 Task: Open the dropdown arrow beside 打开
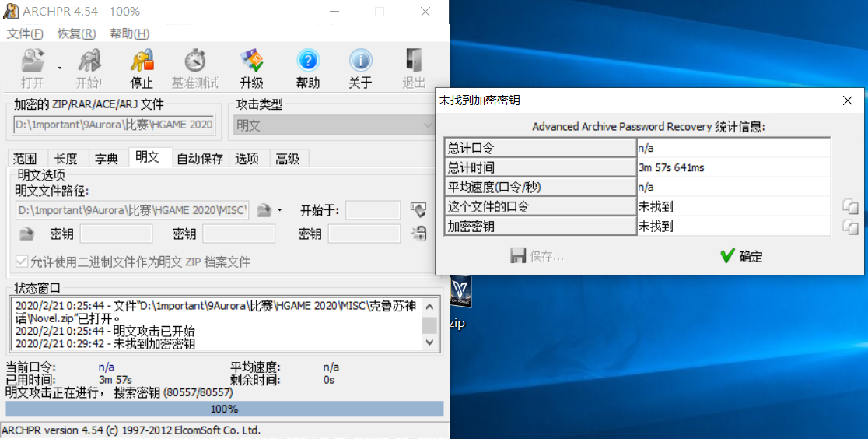click(59, 68)
